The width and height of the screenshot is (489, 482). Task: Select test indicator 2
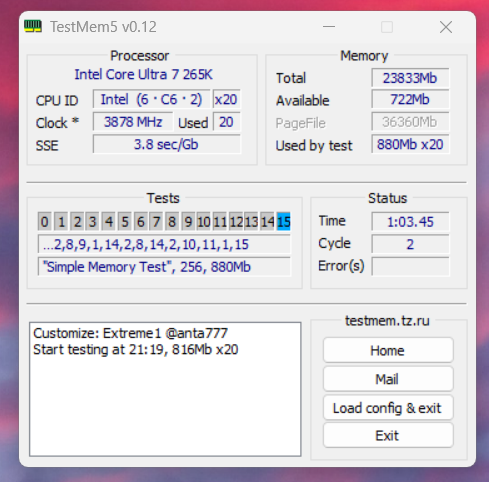[77, 222]
